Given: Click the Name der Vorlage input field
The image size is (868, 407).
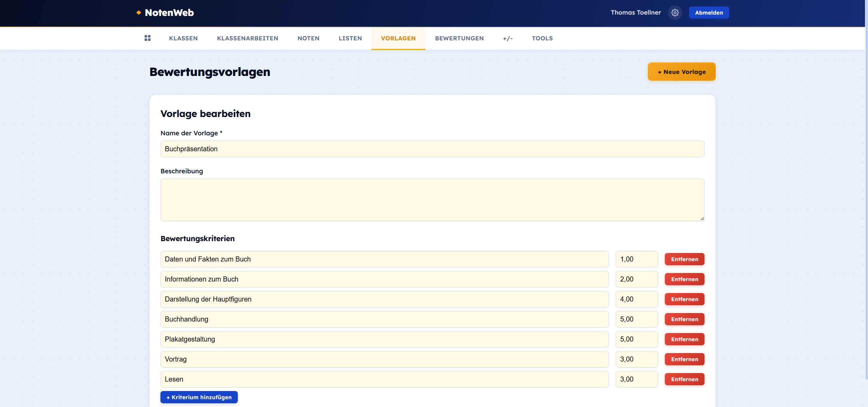Looking at the screenshot, I should (x=432, y=149).
